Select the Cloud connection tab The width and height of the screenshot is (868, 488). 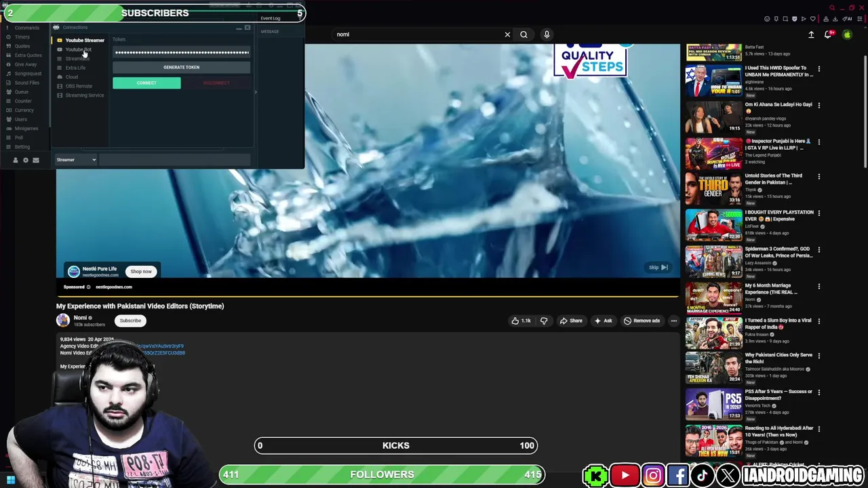coord(68,77)
